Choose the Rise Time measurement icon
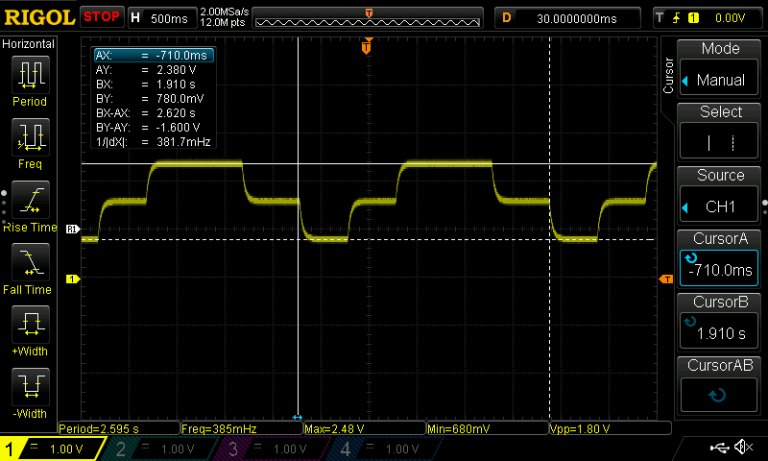 (x=30, y=197)
